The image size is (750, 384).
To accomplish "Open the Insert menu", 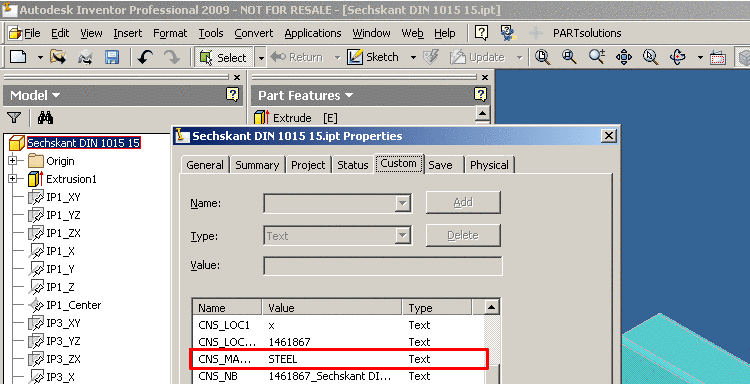I will [x=128, y=33].
